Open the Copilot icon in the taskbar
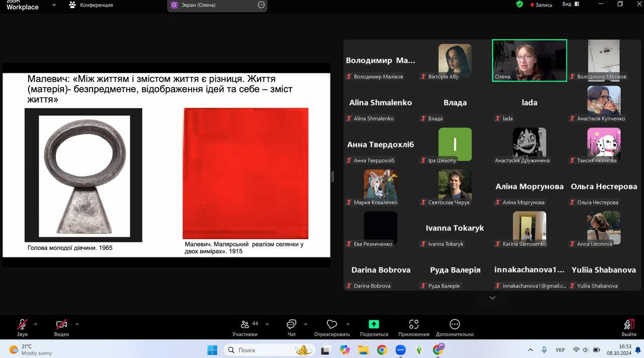 (x=345, y=349)
